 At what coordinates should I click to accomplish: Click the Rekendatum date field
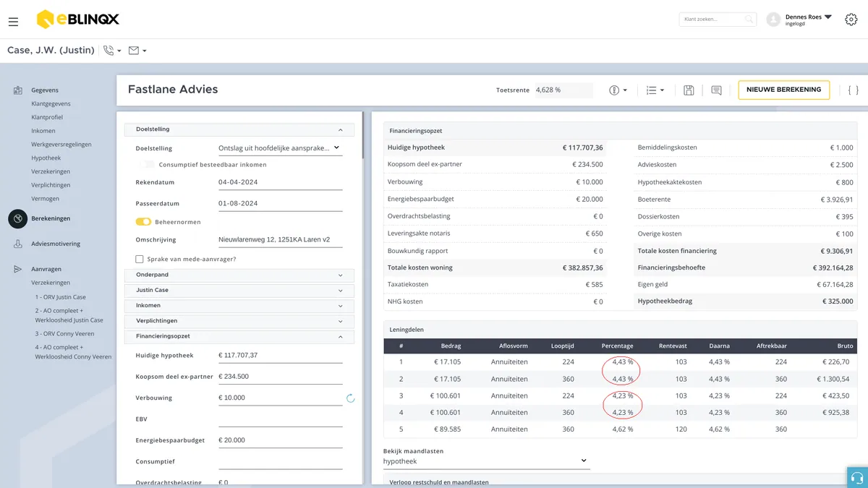tap(280, 182)
